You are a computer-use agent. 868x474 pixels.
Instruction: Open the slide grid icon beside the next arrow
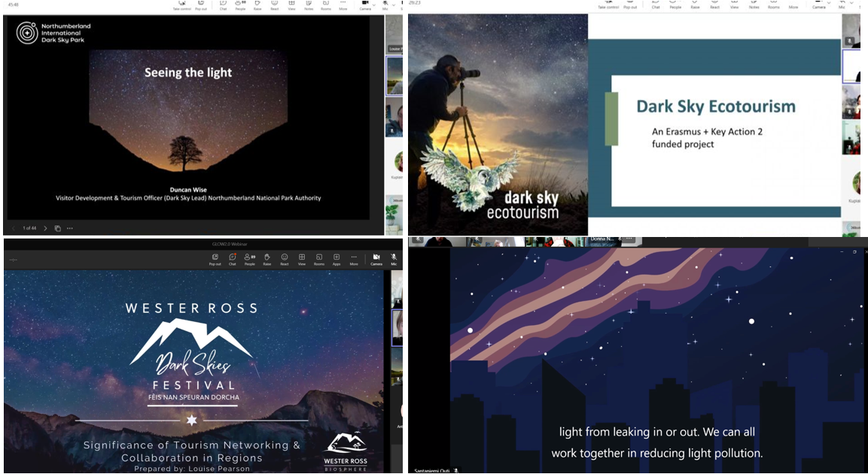(x=57, y=228)
